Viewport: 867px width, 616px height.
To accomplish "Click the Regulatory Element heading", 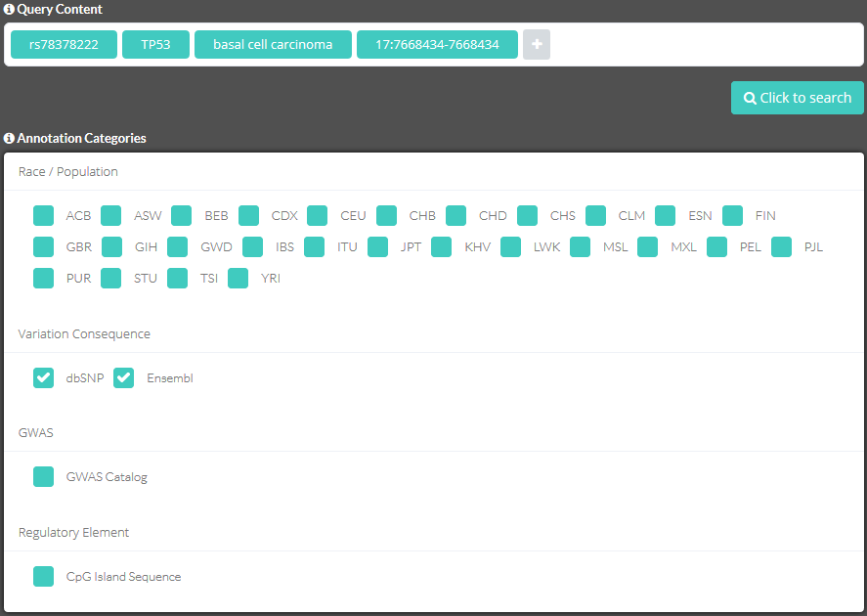I will point(73,533).
